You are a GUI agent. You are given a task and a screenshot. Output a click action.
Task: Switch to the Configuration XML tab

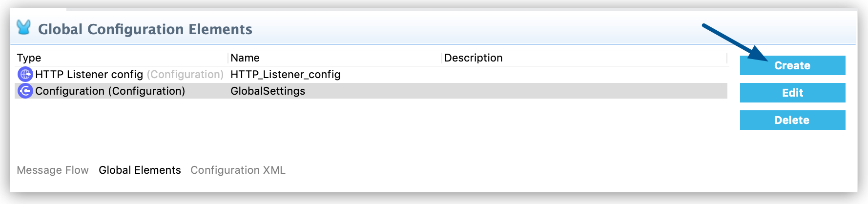tap(238, 170)
